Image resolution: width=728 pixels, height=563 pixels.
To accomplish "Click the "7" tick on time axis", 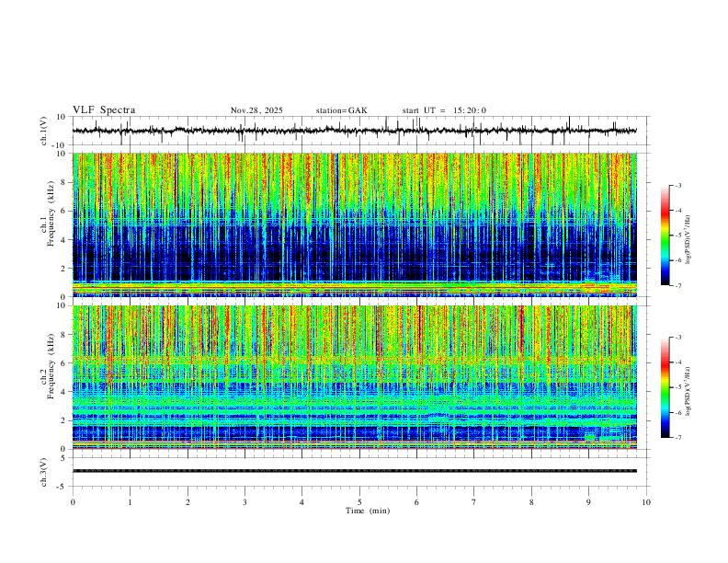I will click(x=474, y=502).
